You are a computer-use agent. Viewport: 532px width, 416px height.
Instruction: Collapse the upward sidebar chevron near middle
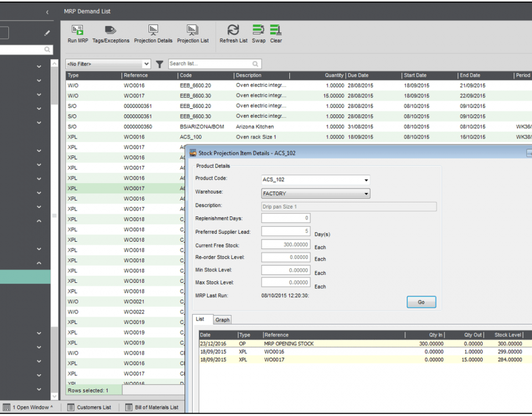[39, 221]
